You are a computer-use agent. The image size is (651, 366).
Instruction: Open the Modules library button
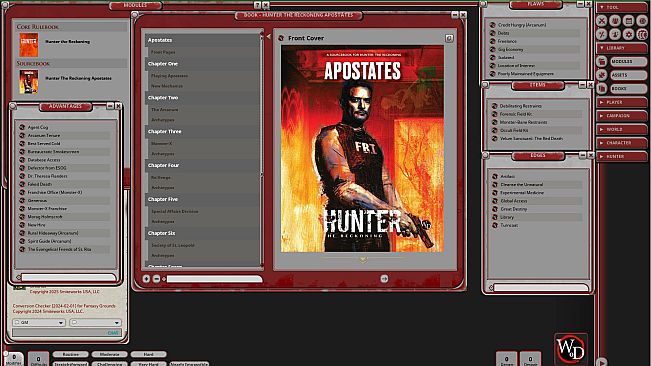[628, 61]
